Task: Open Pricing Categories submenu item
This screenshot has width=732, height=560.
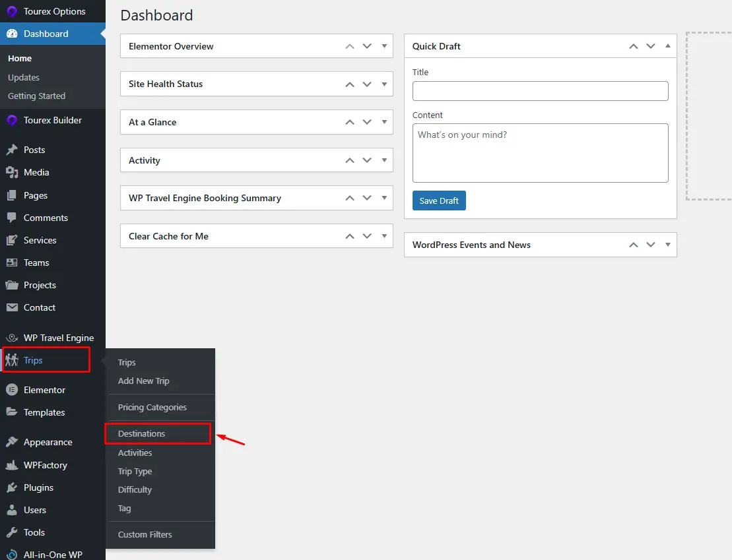Action: pyautogui.click(x=152, y=408)
